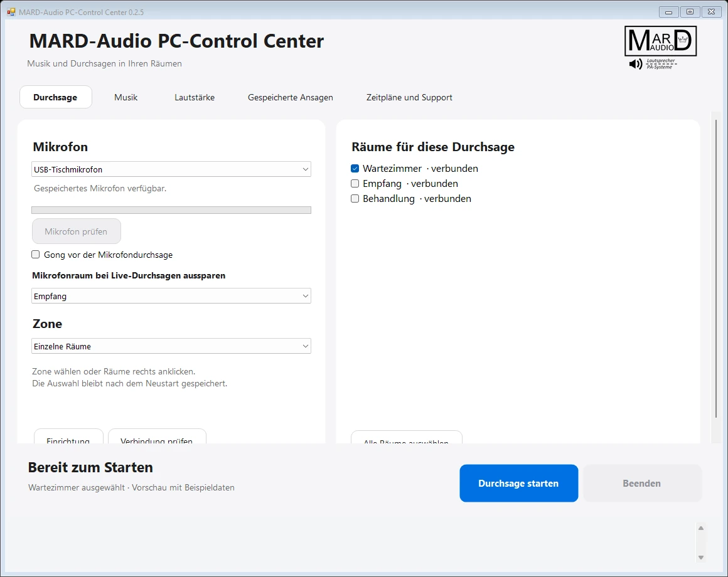Click the 'Bereit zum Starten' status heading

(x=90, y=467)
